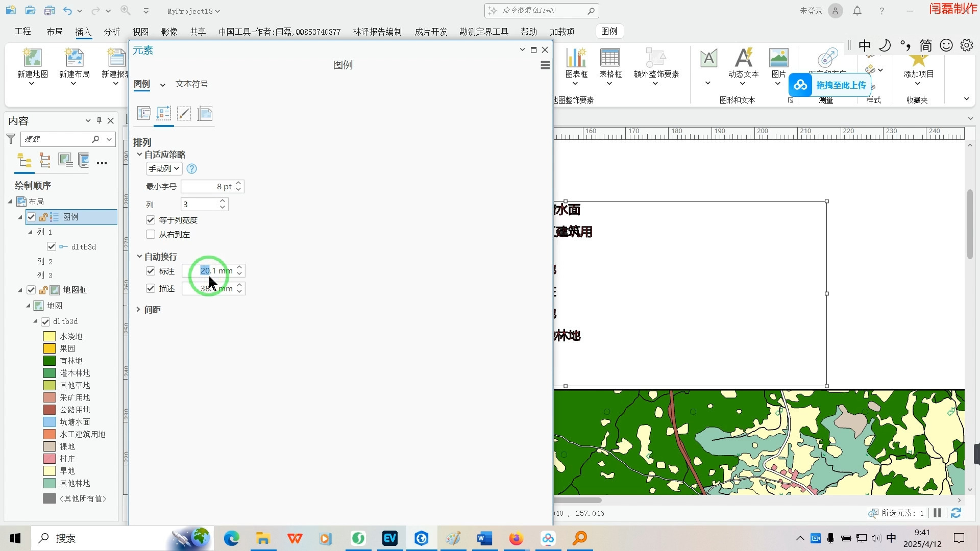Disable the 标注 checkbox under 自动换行
The width and height of the screenshot is (980, 551).
150,271
